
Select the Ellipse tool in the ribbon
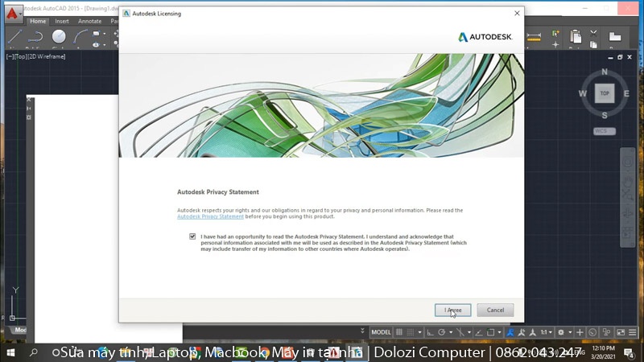[x=96, y=44]
